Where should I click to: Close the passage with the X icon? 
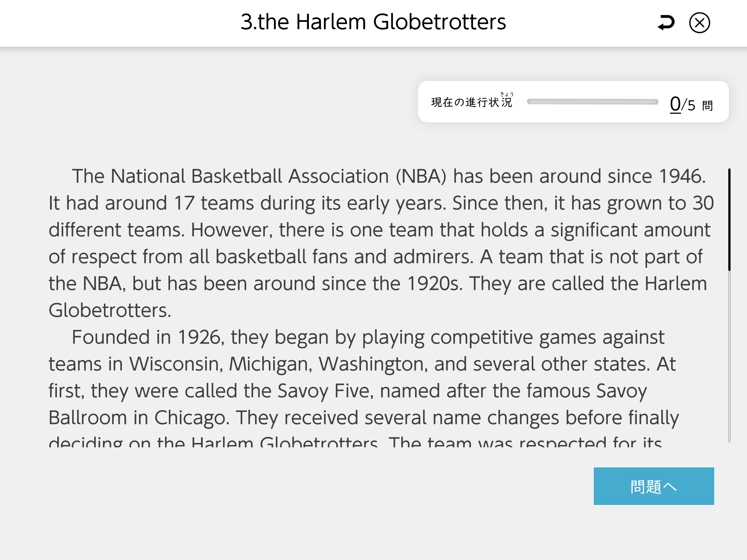coord(699,23)
